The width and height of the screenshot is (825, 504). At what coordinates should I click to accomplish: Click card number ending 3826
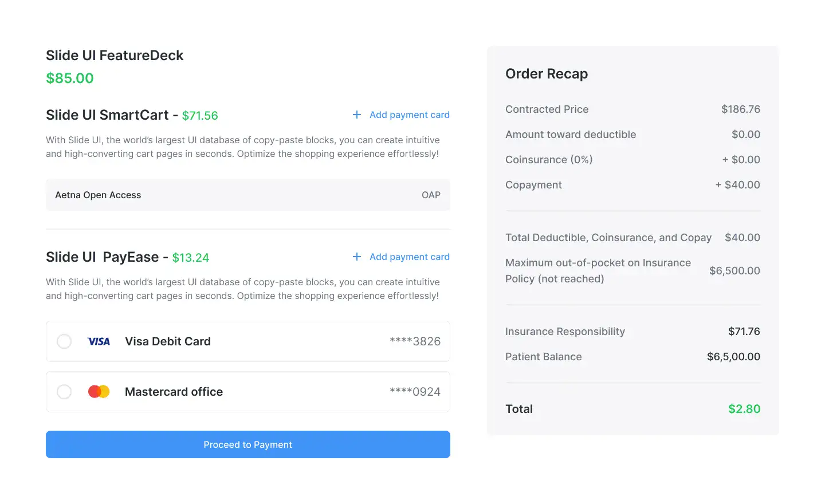click(x=415, y=341)
